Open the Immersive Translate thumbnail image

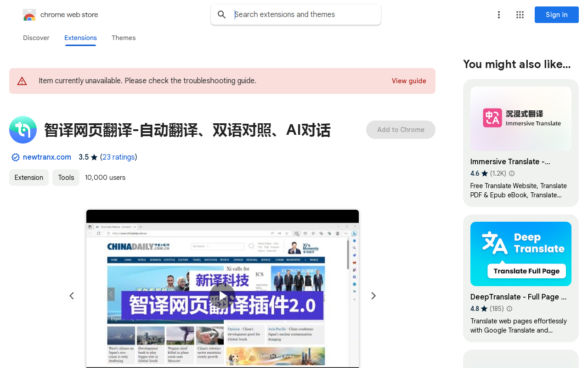click(x=521, y=119)
